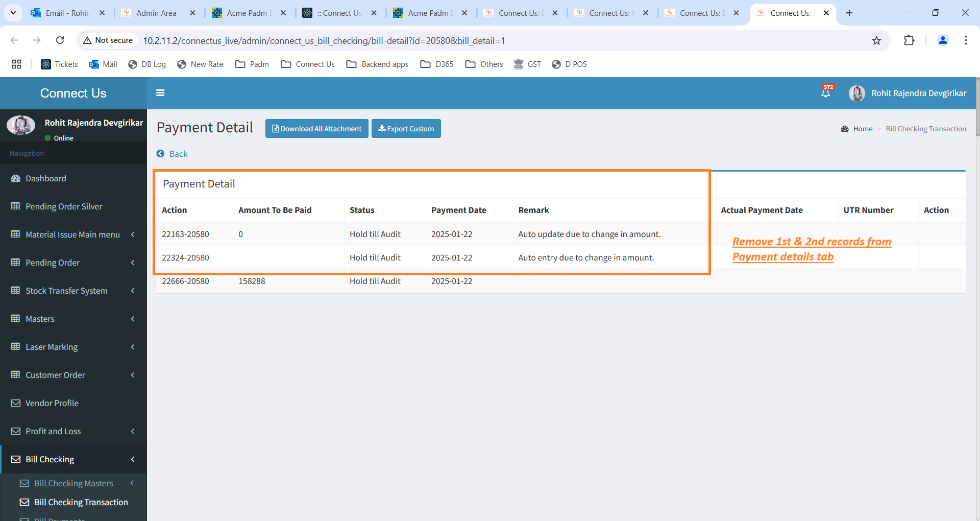Bookmark this page with the star icon

(x=876, y=40)
